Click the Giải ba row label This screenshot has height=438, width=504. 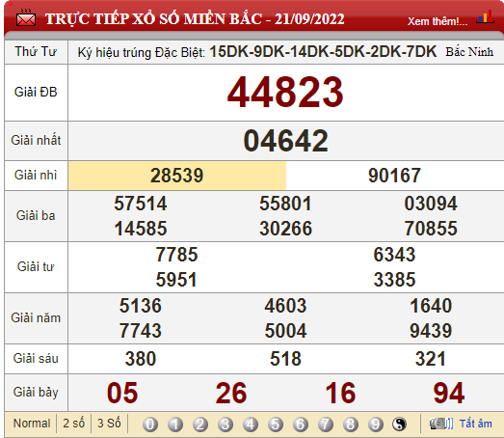[36, 215]
